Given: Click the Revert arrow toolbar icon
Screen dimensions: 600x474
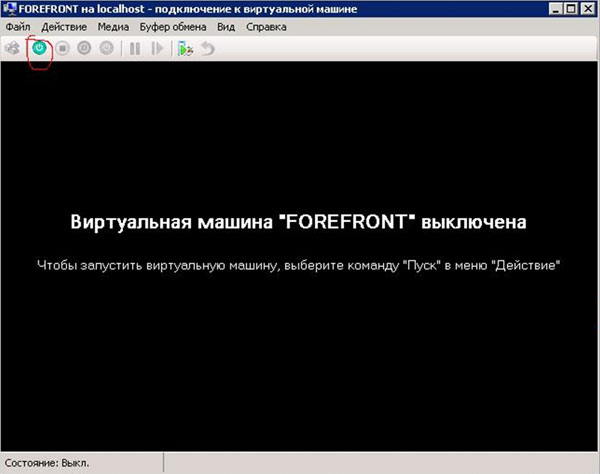Looking at the screenshot, I should pyautogui.click(x=207, y=48).
